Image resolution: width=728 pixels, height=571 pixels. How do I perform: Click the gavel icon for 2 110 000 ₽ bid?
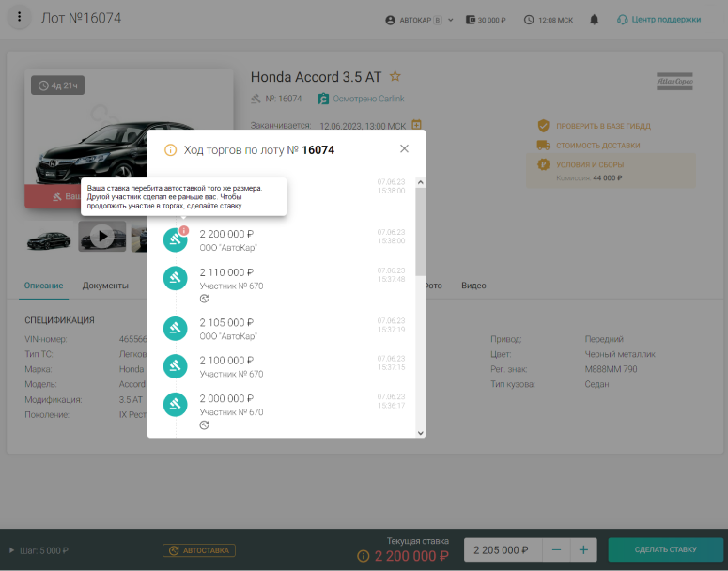click(176, 278)
